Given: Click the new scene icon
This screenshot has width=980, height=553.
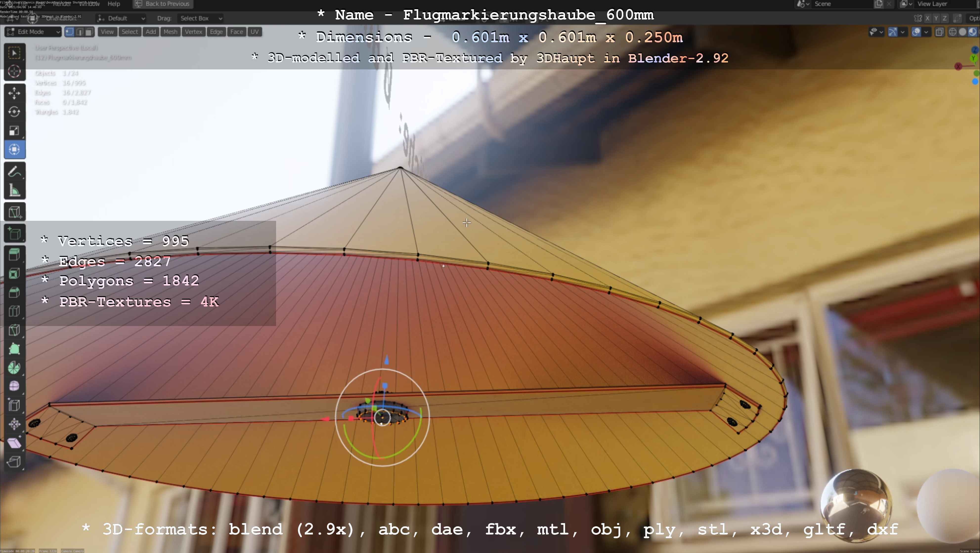Looking at the screenshot, I should 879,4.
